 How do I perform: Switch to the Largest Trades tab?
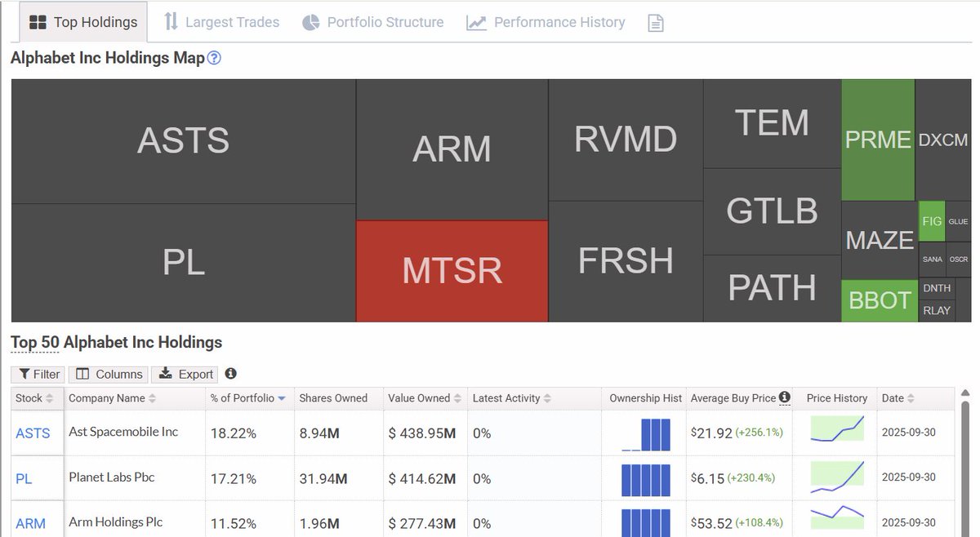pyautogui.click(x=220, y=22)
